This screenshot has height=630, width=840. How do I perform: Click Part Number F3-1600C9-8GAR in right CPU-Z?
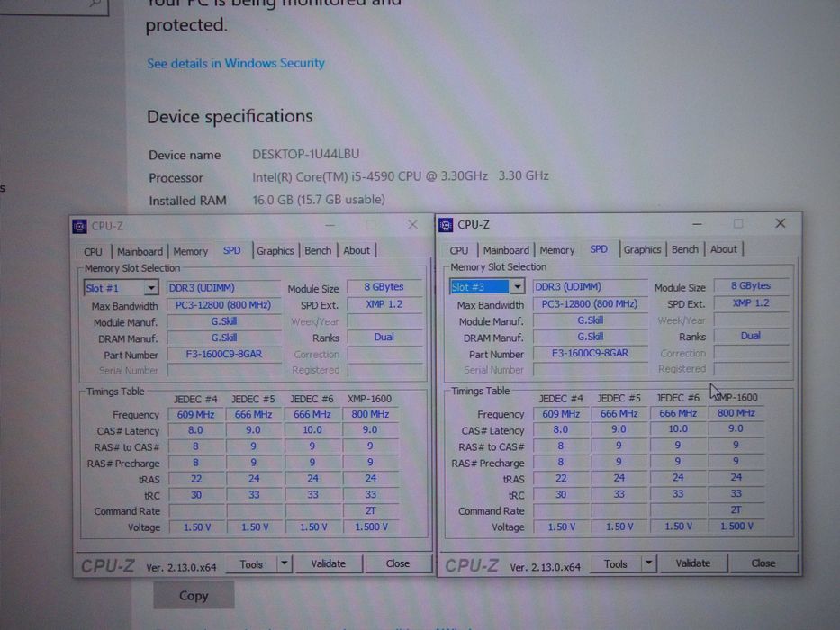tap(590, 353)
